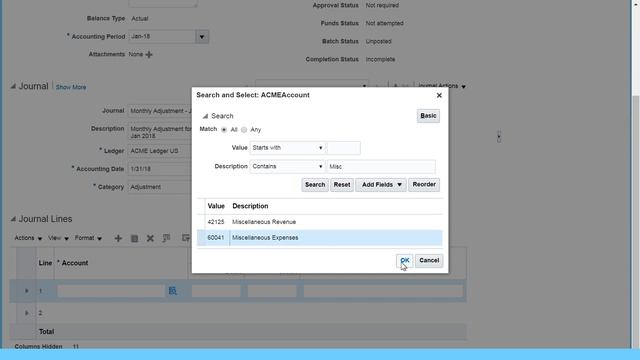Sort by the Description column header
Viewport: 640px width, 360px height.
(250, 206)
